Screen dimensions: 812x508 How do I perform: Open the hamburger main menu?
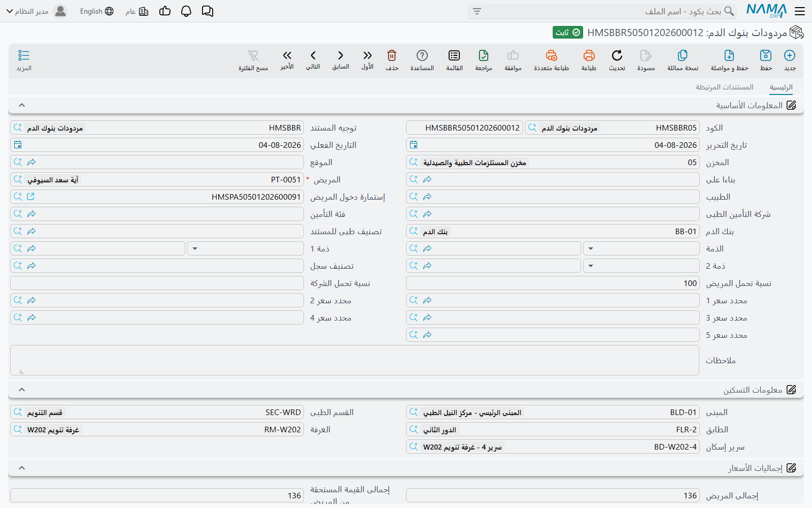800,11
